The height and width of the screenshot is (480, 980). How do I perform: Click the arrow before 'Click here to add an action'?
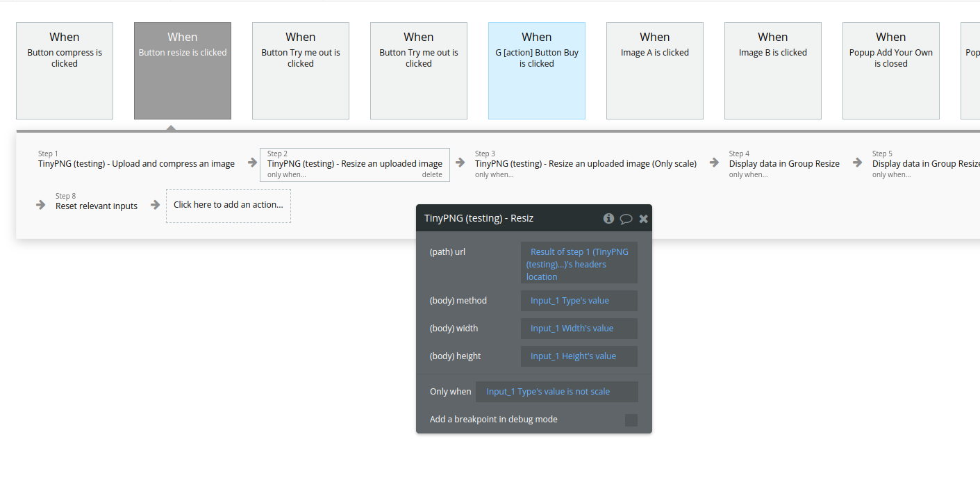[x=156, y=205]
